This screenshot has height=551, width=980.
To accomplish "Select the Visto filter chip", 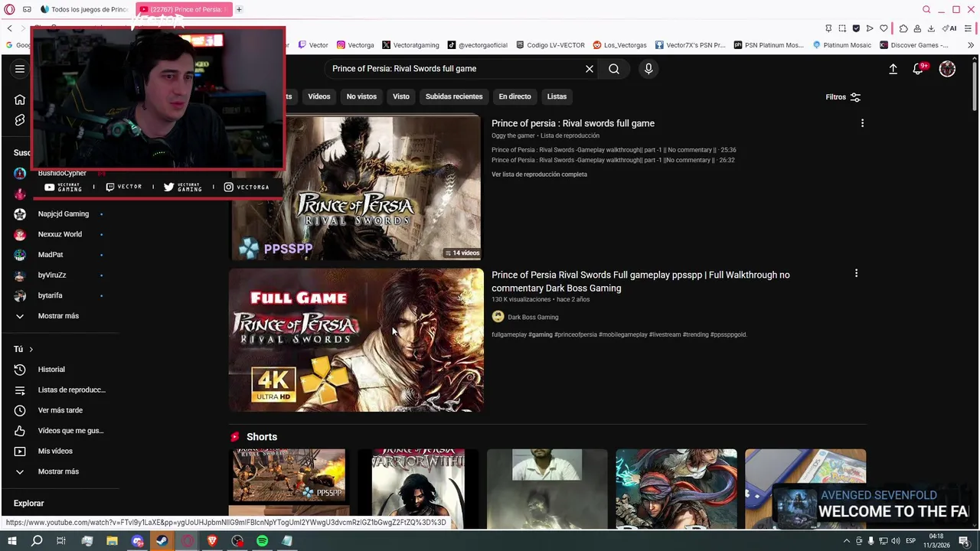I will pyautogui.click(x=401, y=96).
